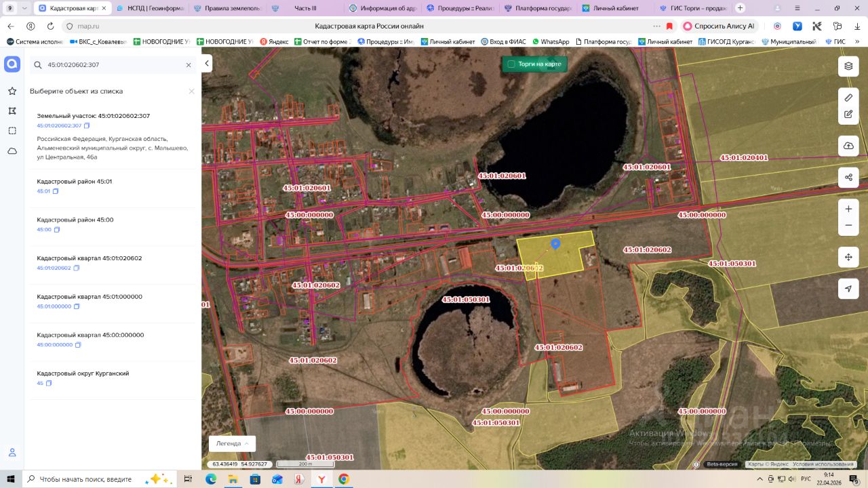Open 'Вход в ФИАС' bookmark
This screenshot has width=868, height=488.
click(502, 42)
